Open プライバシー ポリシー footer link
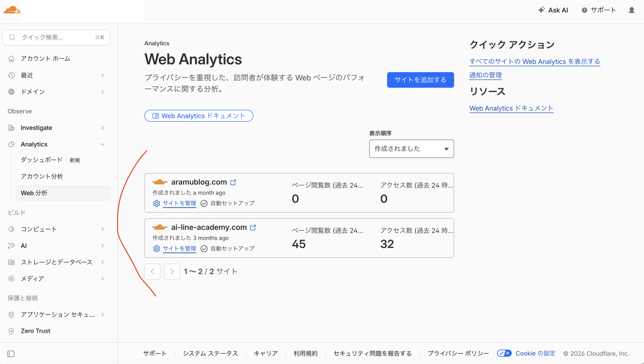The image size is (644, 364). click(x=458, y=354)
